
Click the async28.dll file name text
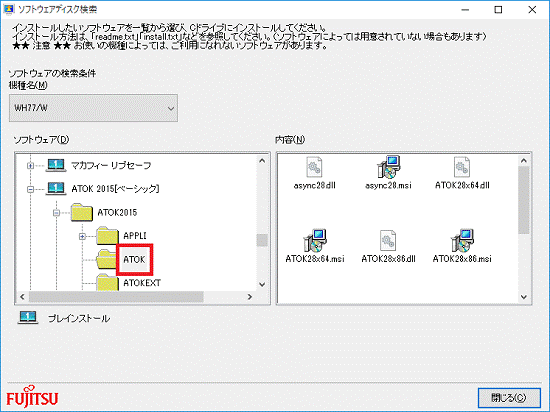[314, 185]
